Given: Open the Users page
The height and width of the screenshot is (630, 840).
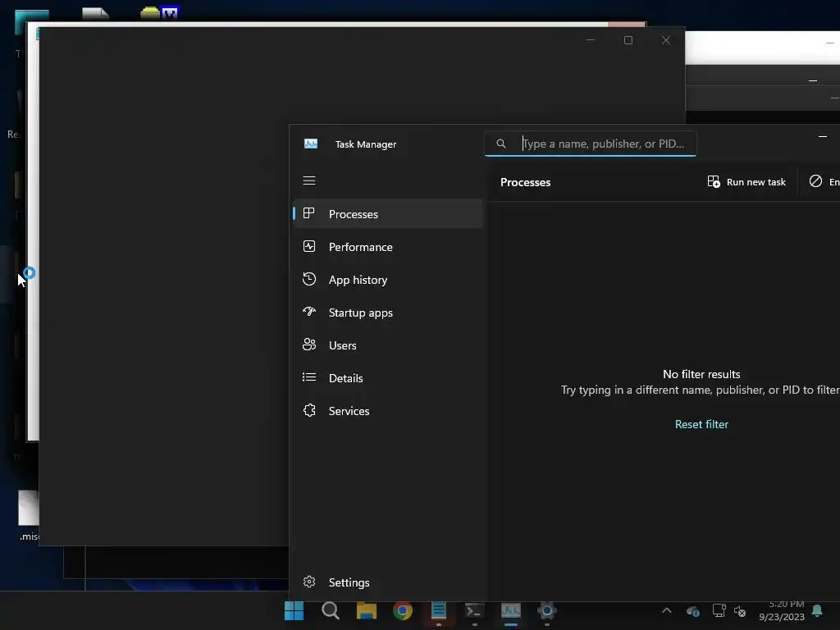Looking at the screenshot, I should point(388,345).
